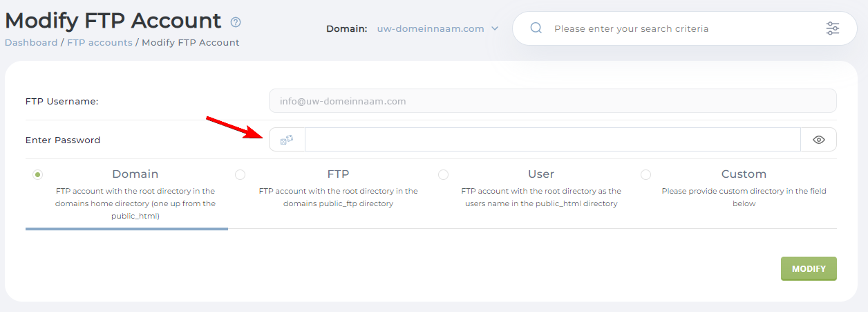Viewport: 868px width, 312px height.
Task: Click the Custom heading text option
Action: click(x=744, y=174)
